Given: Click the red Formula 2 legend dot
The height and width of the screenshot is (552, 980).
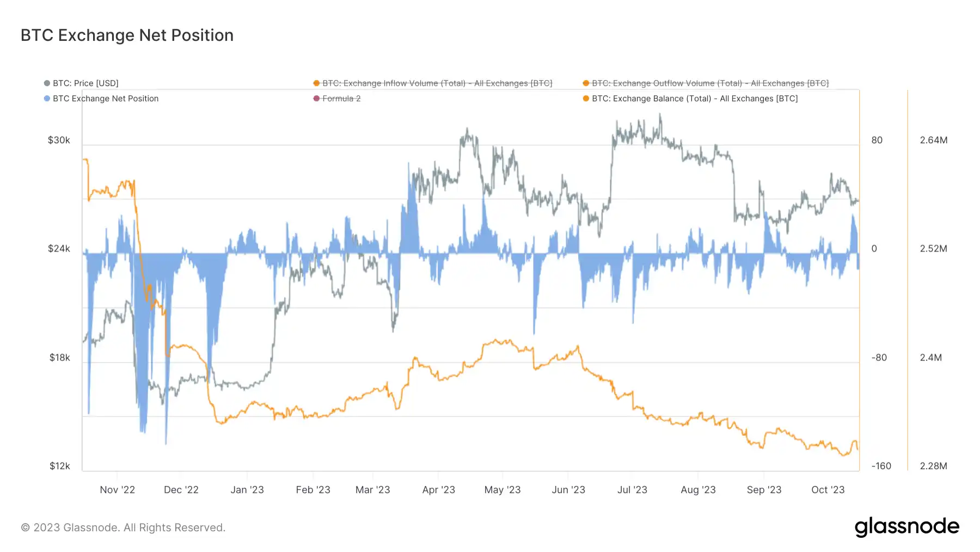Looking at the screenshot, I should [316, 99].
